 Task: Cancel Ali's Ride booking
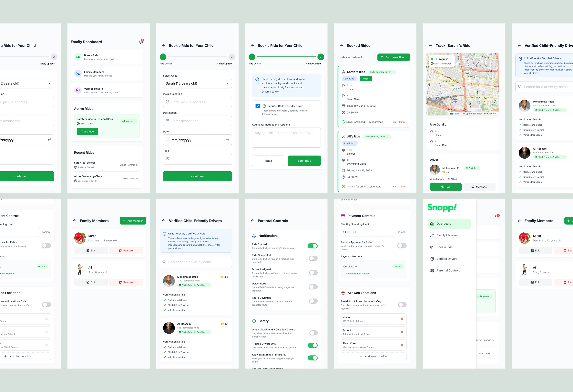(402, 187)
